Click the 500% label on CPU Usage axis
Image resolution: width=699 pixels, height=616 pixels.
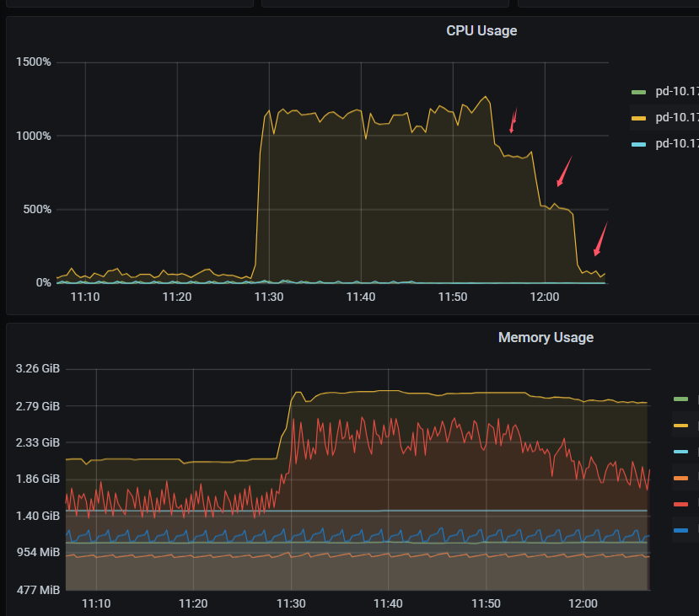tap(37, 209)
